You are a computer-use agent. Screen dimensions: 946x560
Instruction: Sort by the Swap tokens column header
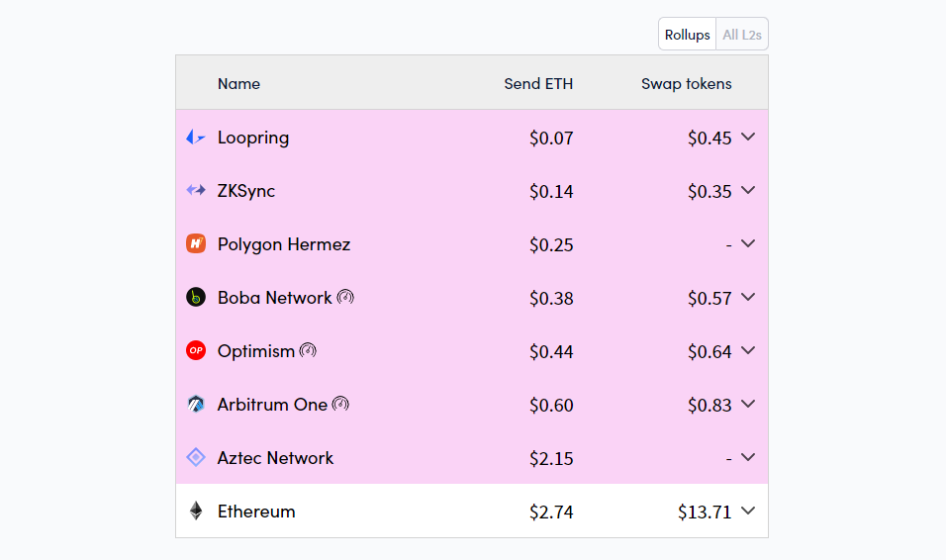[x=686, y=83]
